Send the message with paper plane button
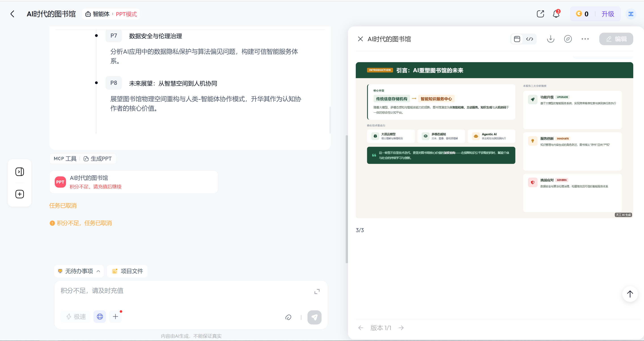644x341 pixels. [x=314, y=318]
